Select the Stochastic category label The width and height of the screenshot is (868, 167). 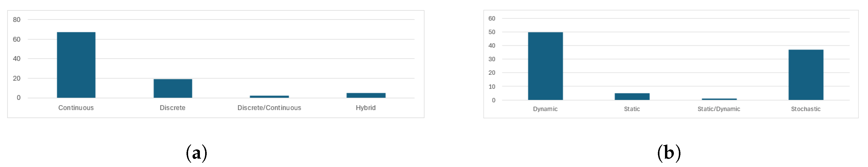pos(806,109)
